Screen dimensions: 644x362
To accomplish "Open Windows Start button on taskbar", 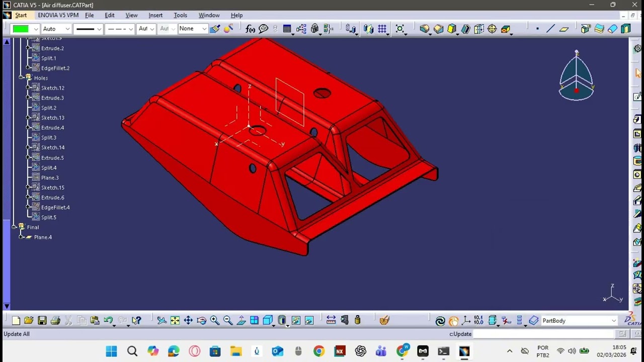I will tap(111, 351).
